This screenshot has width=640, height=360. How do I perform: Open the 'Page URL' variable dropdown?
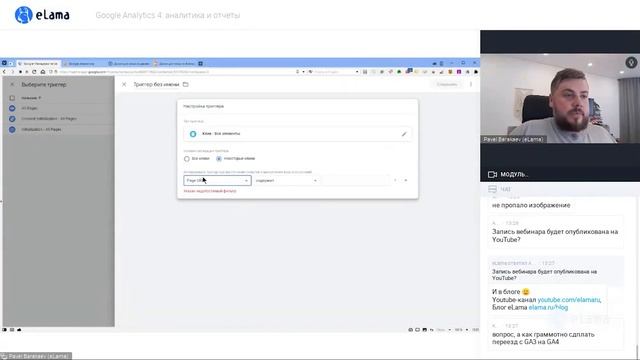point(217,180)
